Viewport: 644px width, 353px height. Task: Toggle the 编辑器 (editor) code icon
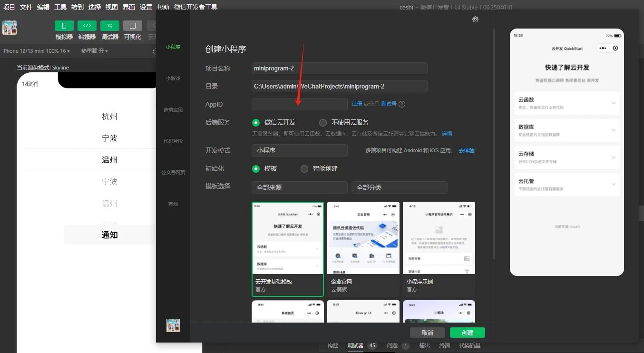point(87,26)
